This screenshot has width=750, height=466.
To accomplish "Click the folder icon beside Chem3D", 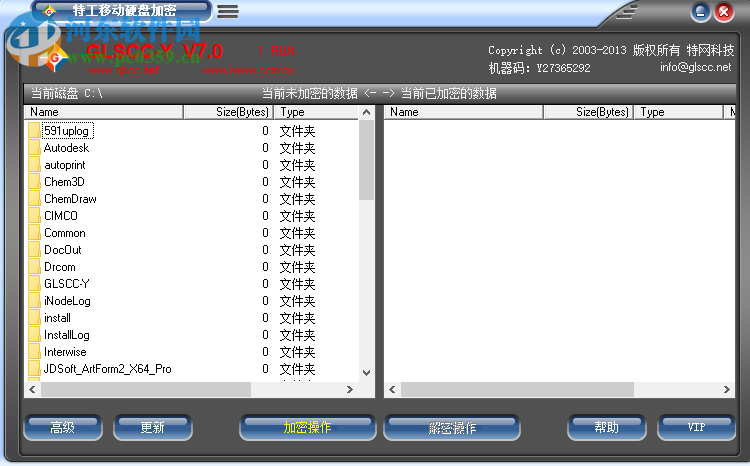I will [34, 181].
